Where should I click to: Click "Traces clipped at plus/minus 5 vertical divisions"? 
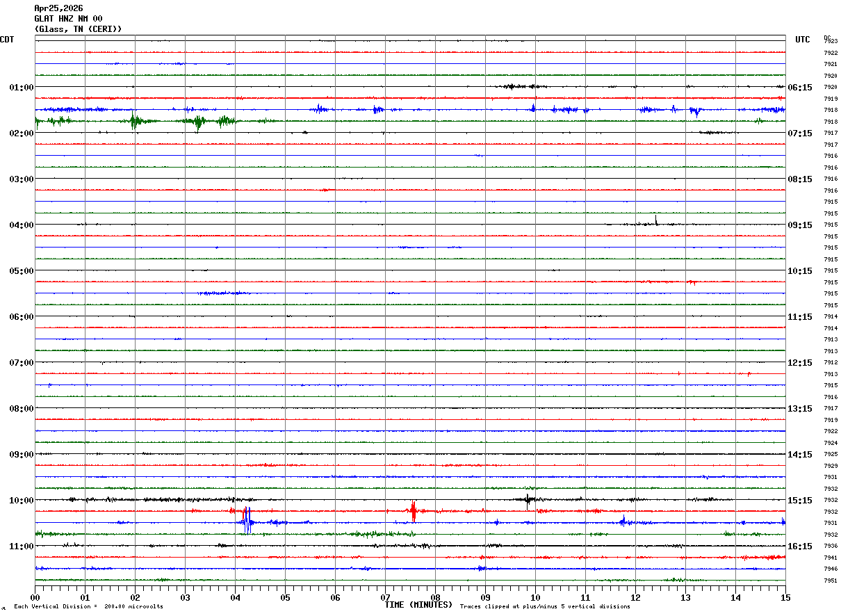point(545,606)
